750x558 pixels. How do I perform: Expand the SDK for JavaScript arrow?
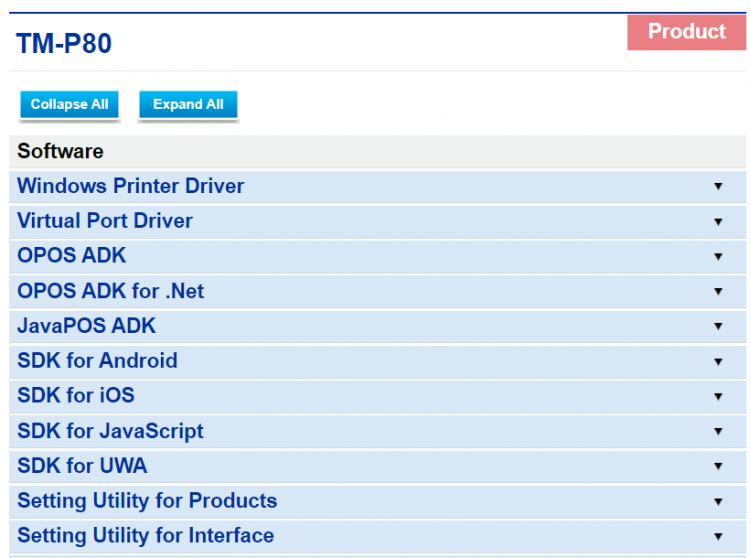pyautogui.click(x=718, y=431)
